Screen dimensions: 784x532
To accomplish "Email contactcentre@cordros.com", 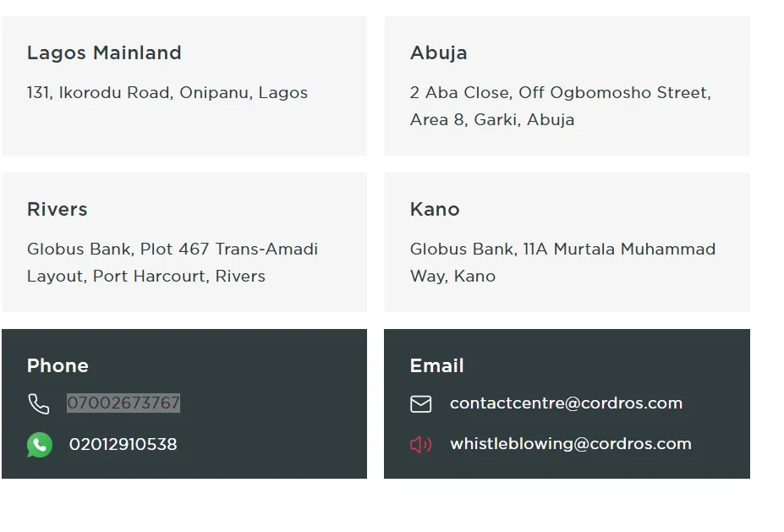I will [566, 403].
